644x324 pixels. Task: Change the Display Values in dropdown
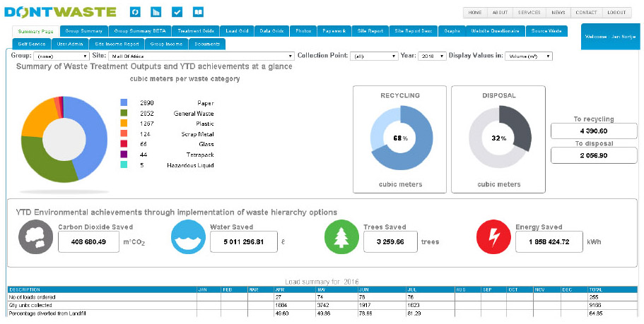point(529,56)
